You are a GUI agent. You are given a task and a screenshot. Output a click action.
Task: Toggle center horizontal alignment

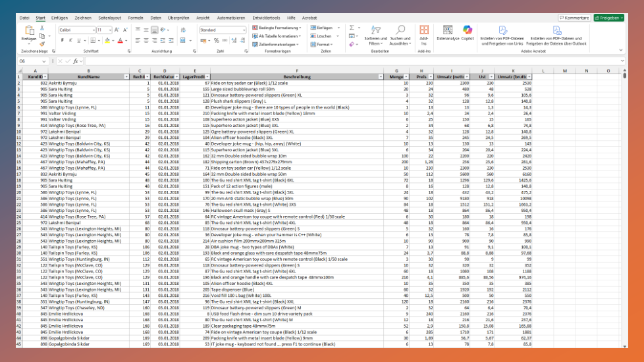tap(146, 40)
